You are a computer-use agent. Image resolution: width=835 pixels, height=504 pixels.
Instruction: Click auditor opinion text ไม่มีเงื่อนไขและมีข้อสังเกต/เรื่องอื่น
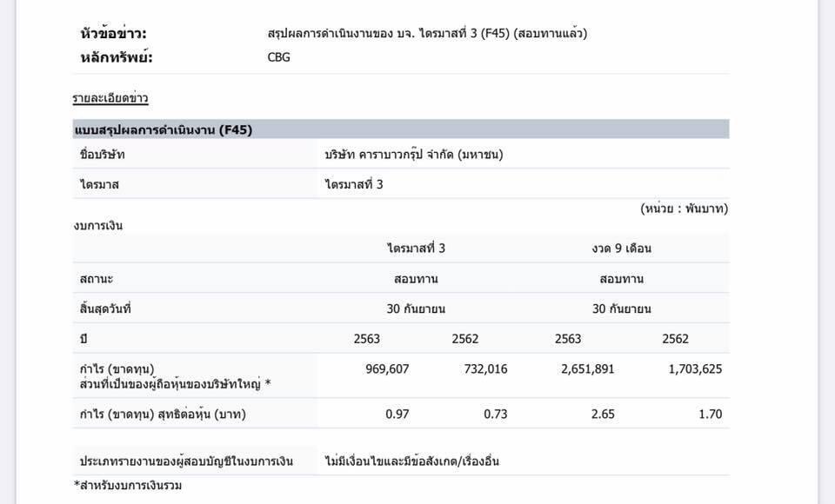(x=412, y=461)
